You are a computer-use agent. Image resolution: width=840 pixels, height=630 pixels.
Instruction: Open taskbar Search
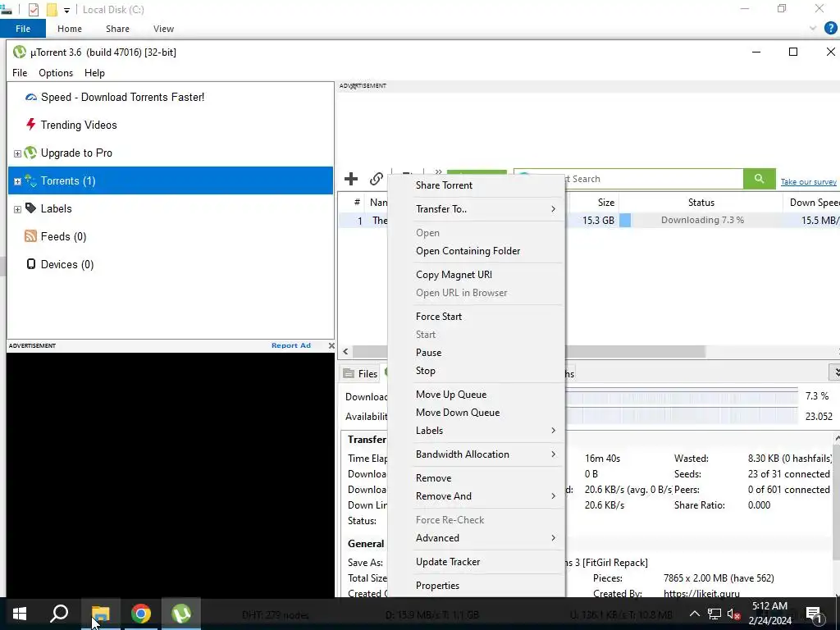59,614
